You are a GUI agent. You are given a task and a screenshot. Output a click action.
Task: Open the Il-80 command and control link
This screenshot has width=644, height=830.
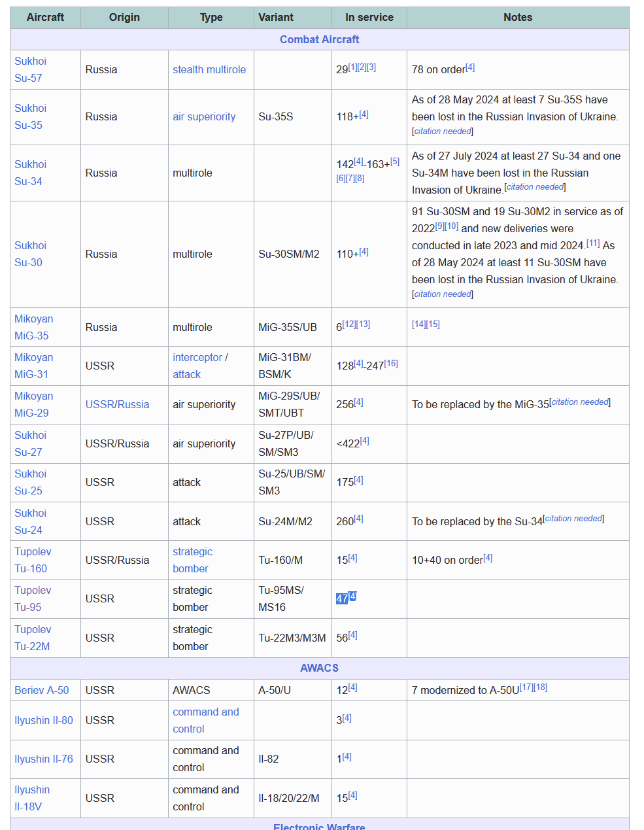pyautogui.click(x=205, y=720)
